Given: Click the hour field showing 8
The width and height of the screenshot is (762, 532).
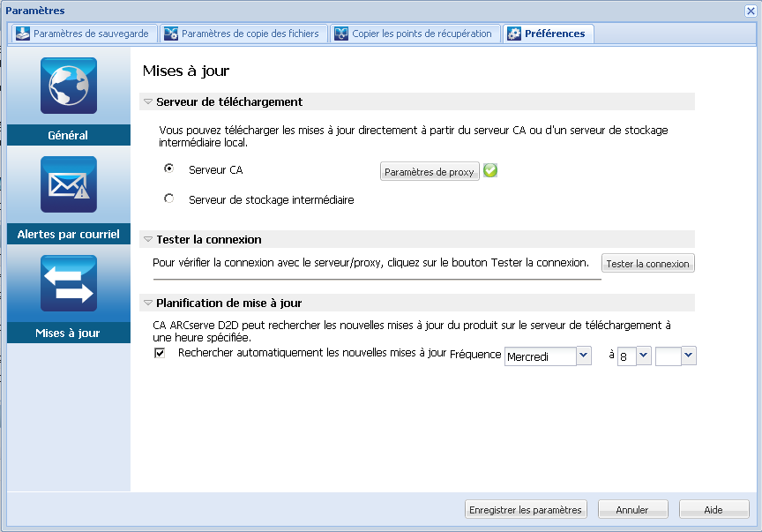Looking at the screenshot, I should pyautogui.click(x=627, y=356).
